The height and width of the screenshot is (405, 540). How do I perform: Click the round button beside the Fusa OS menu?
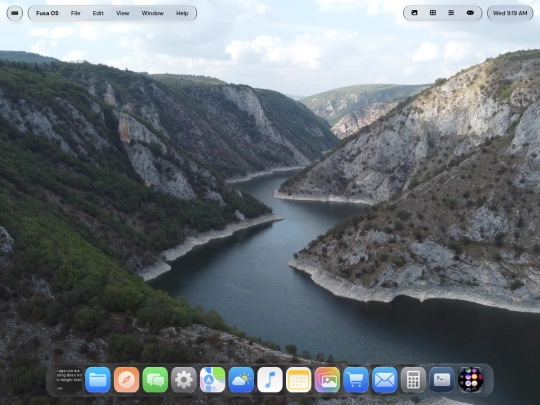pyautogui.click(x=14, y=13)
